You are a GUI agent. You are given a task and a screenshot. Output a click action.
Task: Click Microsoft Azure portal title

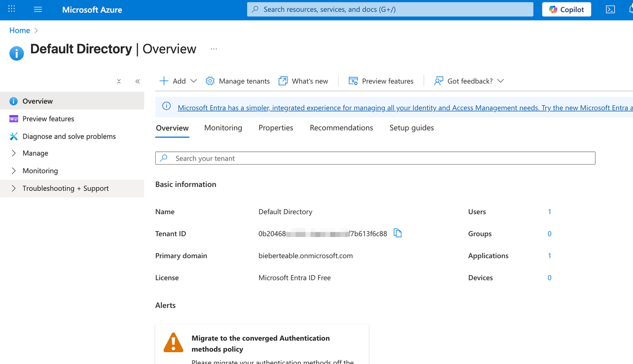point(92,9)
